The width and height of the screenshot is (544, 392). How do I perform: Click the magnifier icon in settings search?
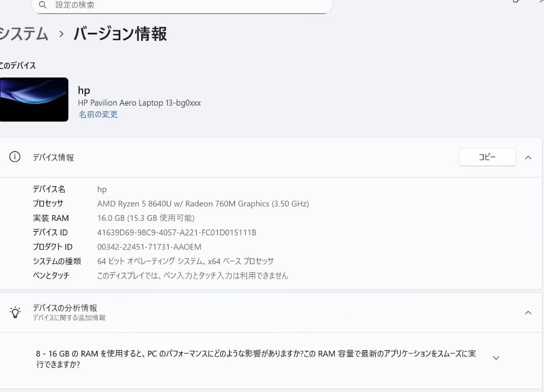point(43,5)
